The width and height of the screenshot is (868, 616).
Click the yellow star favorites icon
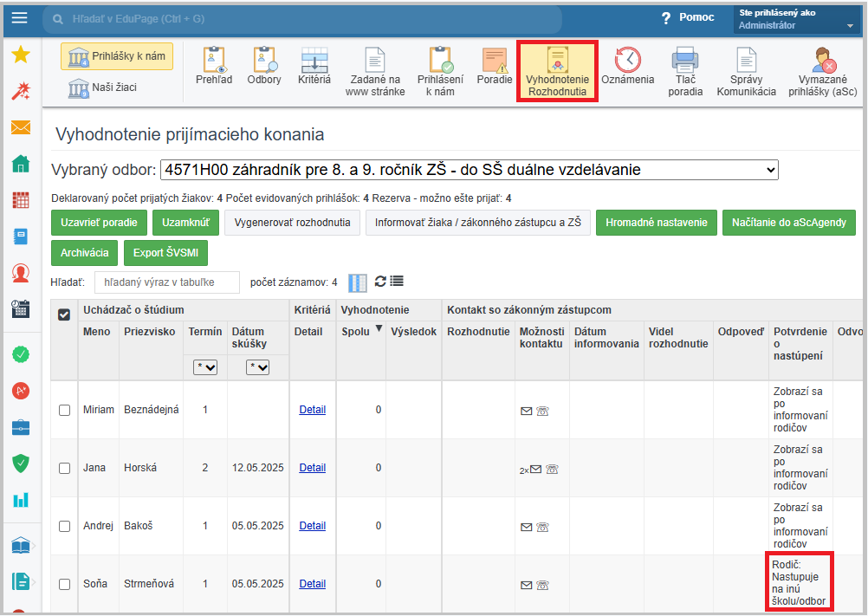point(21,55)
